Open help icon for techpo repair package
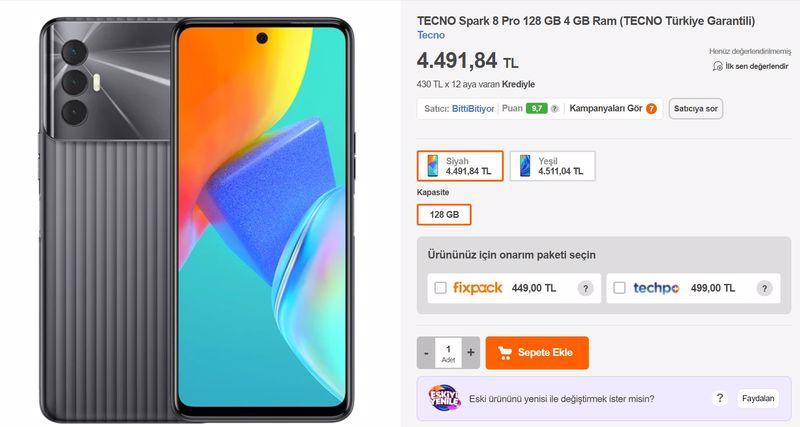This screenshot has height=427, width=800. point(764,288)
